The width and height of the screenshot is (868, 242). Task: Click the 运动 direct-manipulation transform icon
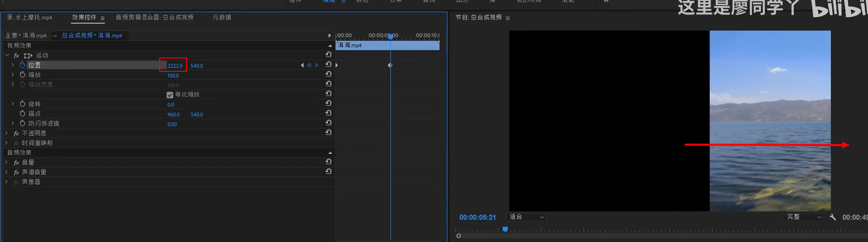coord(28,56)
